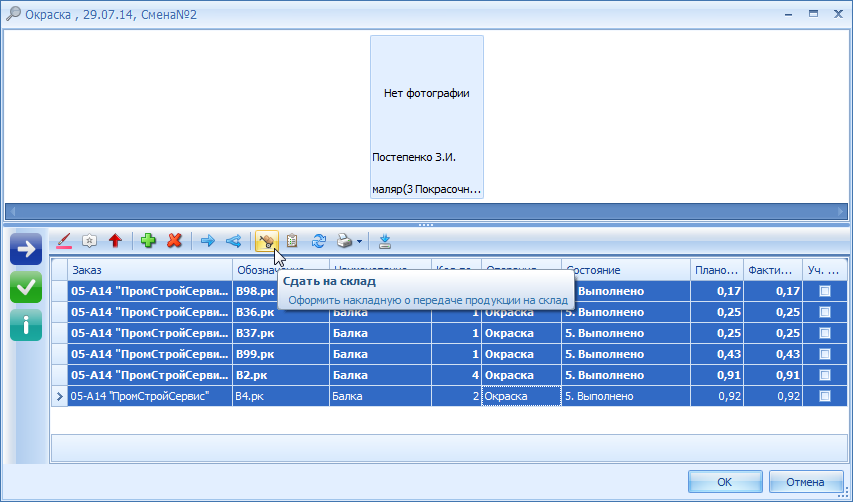Click the horizontal scrollbar under the photo panel
The width and height of the screenshot is (853, 502).
(426, 211)
